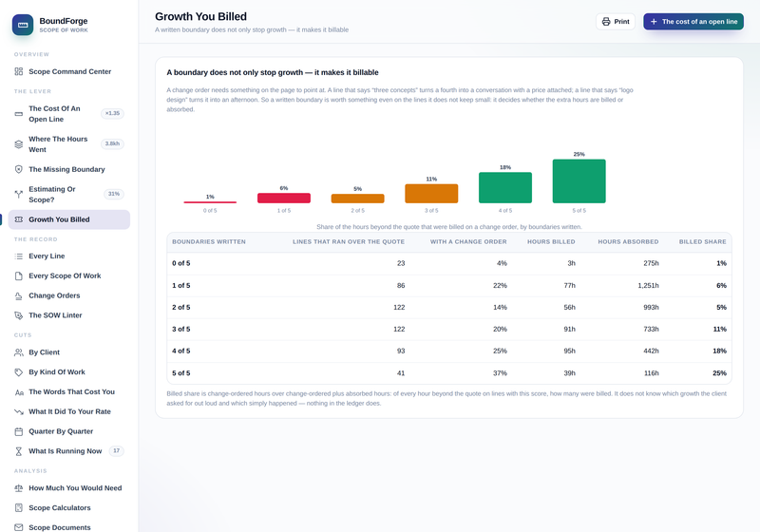Go to The Cost Of An Open Line
Viewport: 760px width, 532px height.
point(69,114)
